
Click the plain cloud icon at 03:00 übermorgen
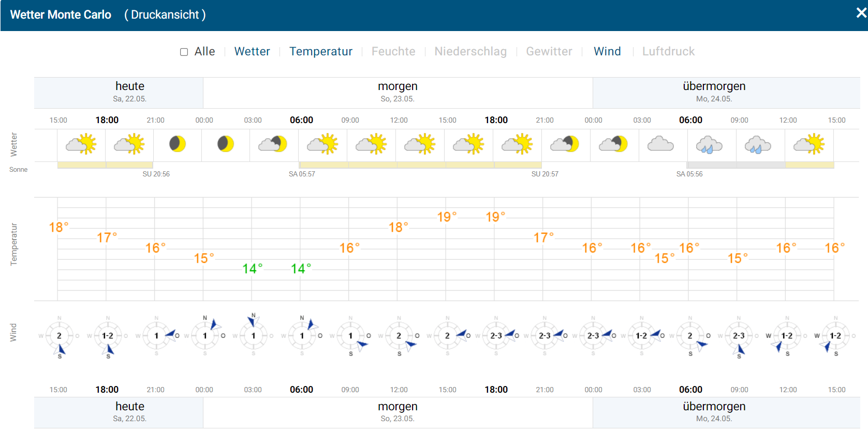point(660,144)
